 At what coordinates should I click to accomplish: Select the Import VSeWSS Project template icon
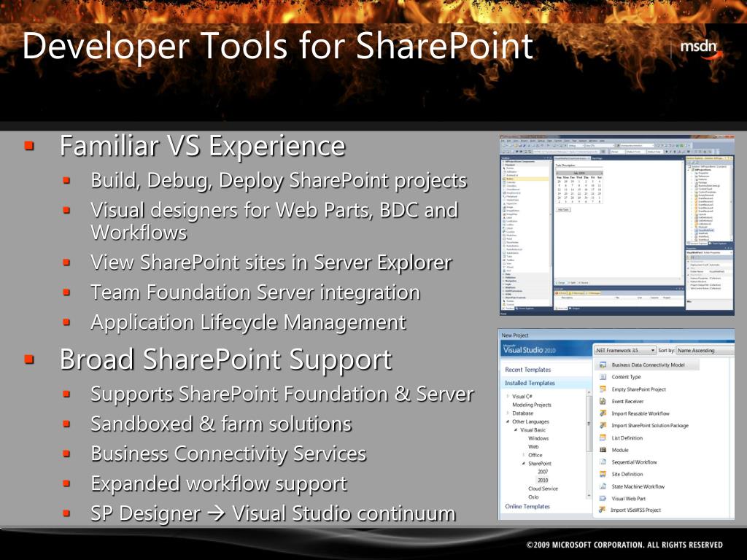click(602, 510)
